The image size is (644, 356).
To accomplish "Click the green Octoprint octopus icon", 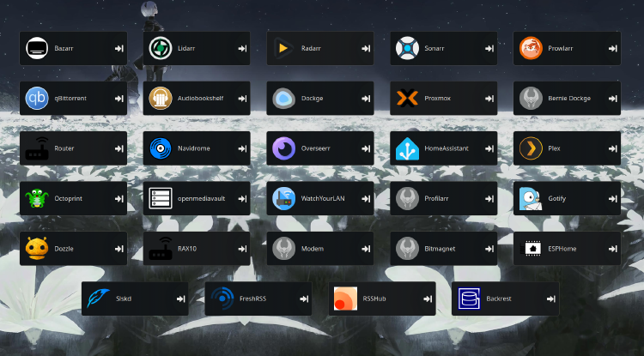I will pos(37,198).
